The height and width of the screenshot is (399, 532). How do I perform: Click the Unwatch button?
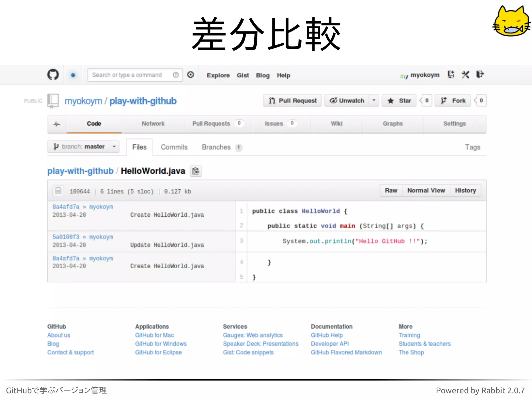pos(347,101)
